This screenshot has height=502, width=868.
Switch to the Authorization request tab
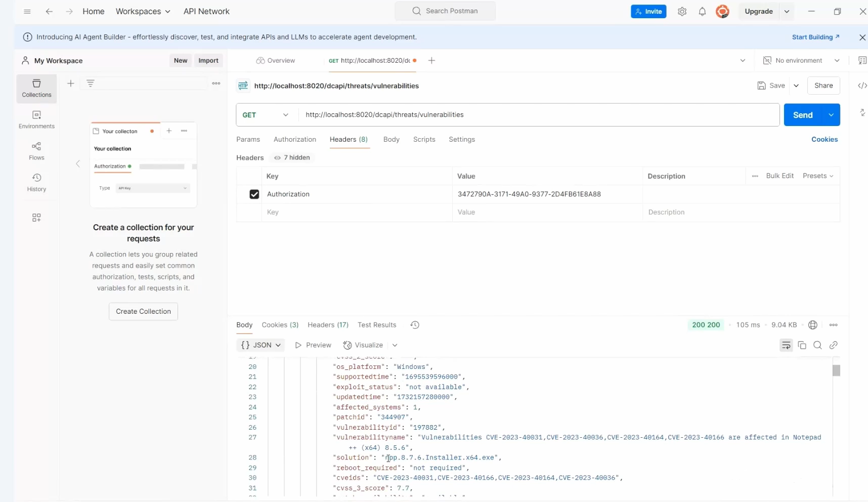point(294,140)
